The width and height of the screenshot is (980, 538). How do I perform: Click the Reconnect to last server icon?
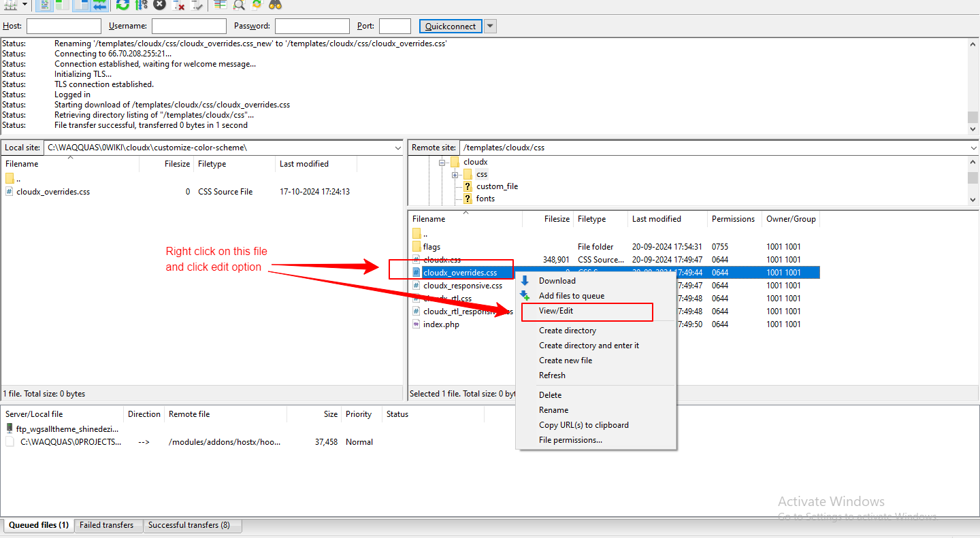(197, 5)
